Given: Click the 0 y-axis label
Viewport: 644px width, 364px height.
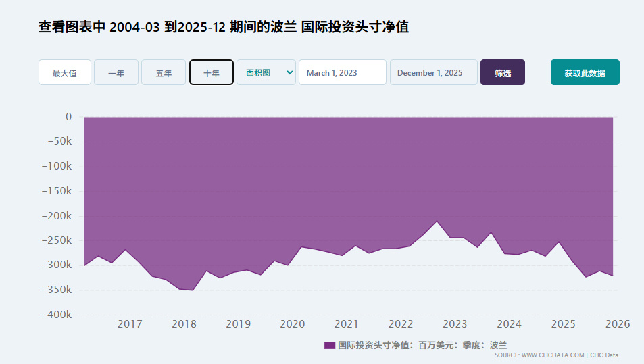Looking at the screenshot, I should pos(68,117).
